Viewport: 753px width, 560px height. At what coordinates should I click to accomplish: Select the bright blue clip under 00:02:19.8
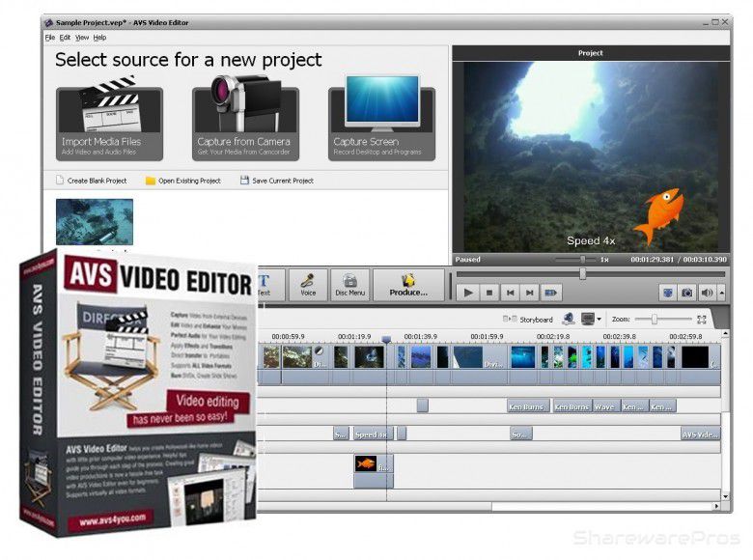pos(522,357)
